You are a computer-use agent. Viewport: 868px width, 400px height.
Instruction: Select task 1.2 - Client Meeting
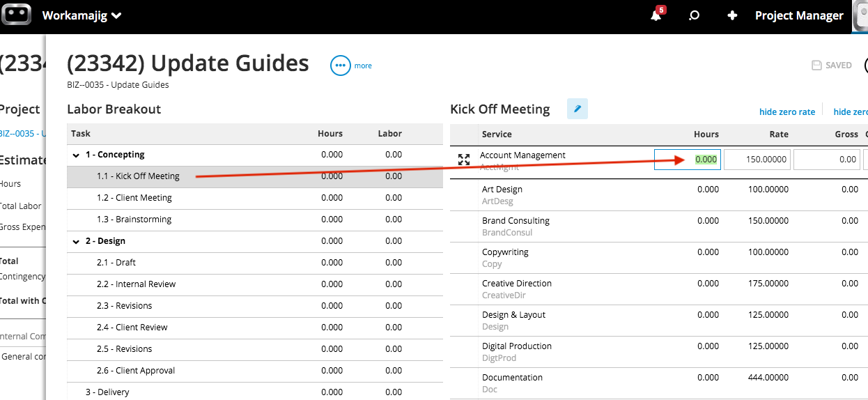255,198
